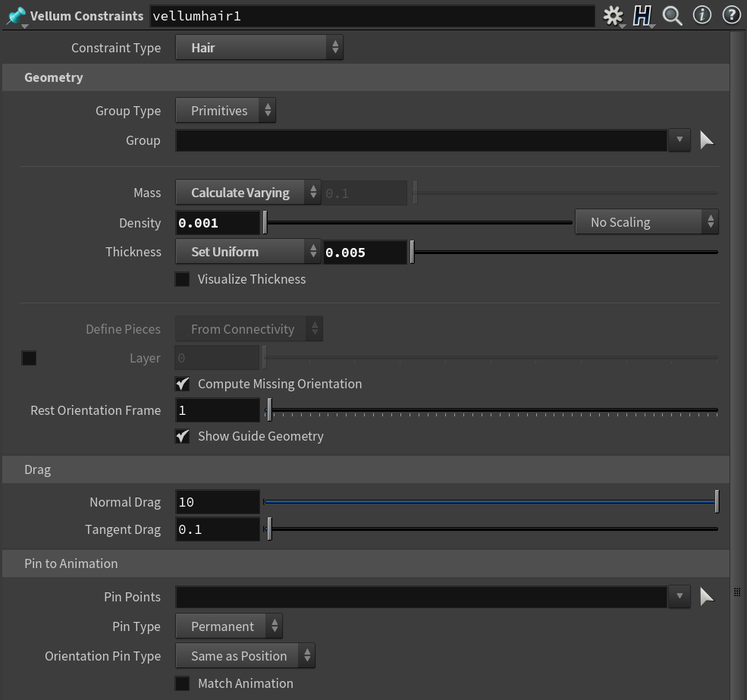This screenshot has width=747, height=700.
Task: Click the Geometry section header
Action: [366, 77]
